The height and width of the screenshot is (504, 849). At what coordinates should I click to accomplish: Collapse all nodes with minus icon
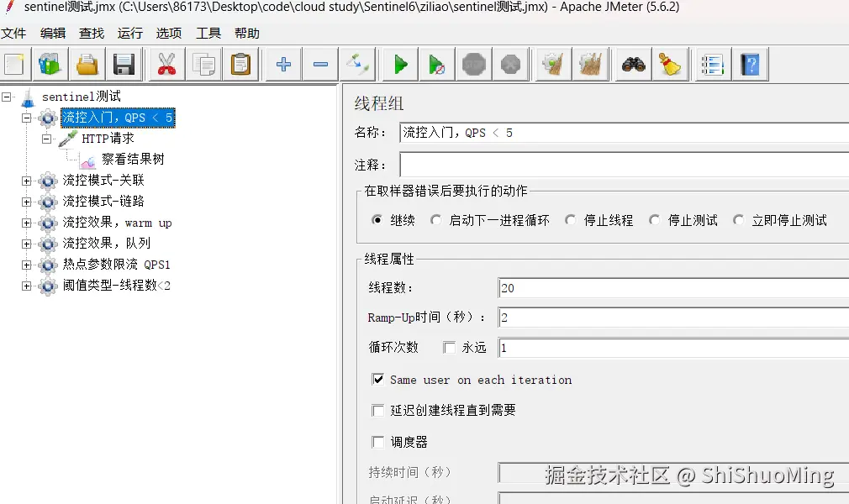(320, 65)
